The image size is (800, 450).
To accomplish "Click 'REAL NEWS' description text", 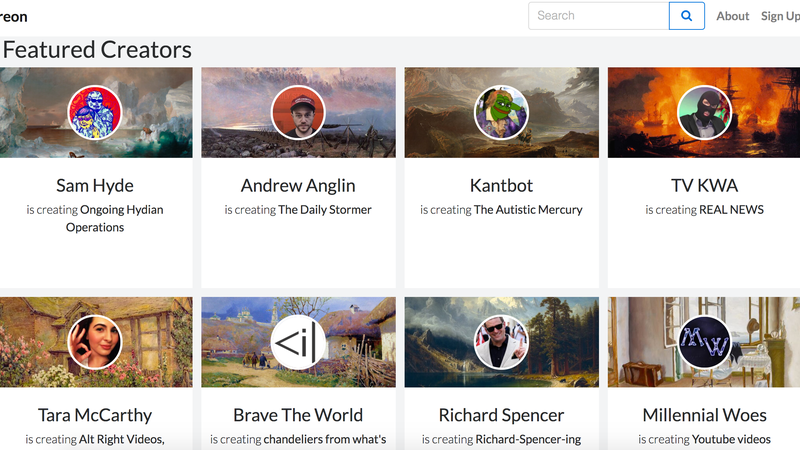I will (x=731, y=210).
